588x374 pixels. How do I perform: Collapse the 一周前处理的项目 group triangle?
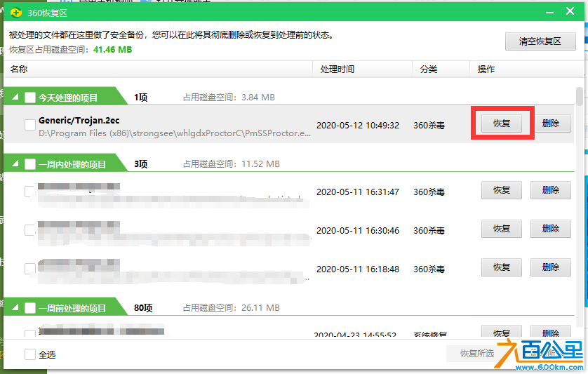click(15, 307)
